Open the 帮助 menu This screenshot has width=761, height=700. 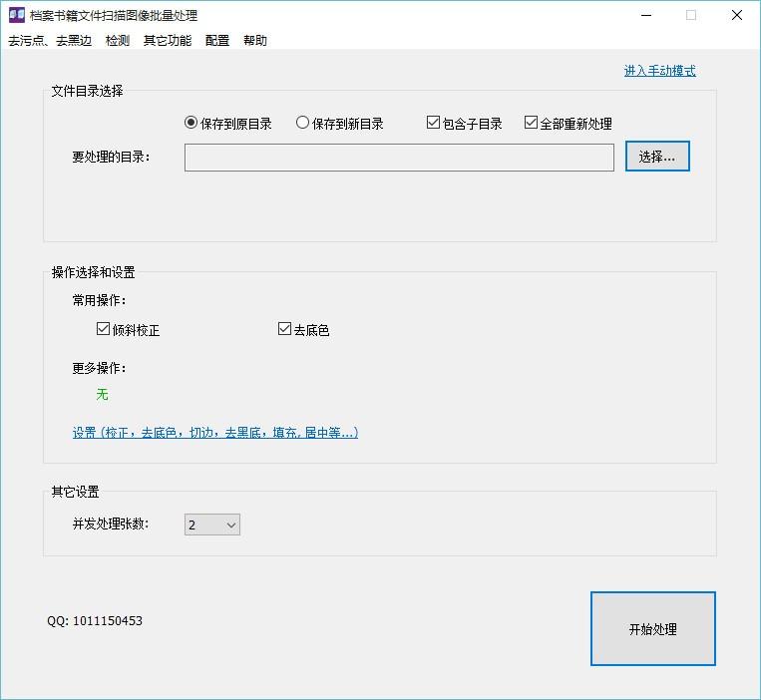(255, 41)
